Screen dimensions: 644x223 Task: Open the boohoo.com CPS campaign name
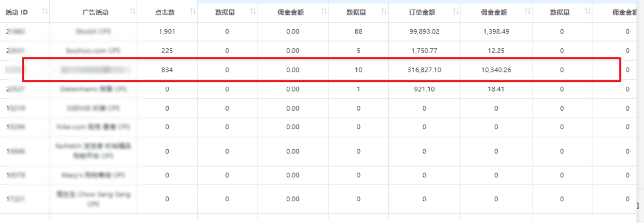[93, 51]
